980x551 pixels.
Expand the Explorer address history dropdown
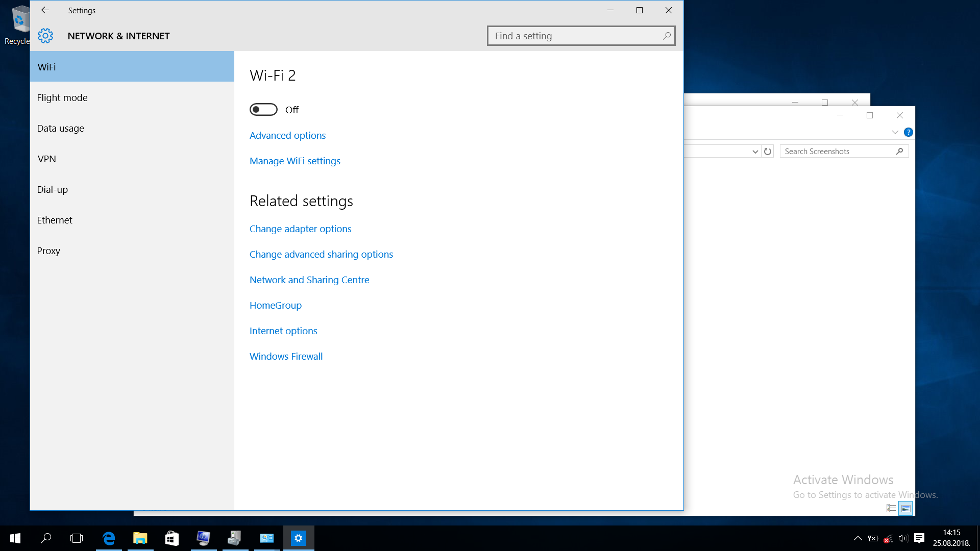click(x=755, y=152)
